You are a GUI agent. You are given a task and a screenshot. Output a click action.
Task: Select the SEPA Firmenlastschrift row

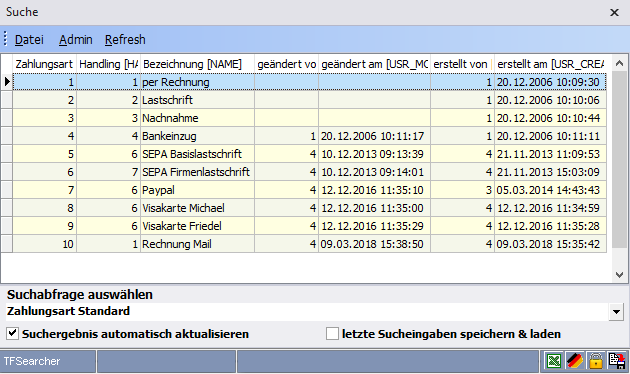click(x=309, y=172)
